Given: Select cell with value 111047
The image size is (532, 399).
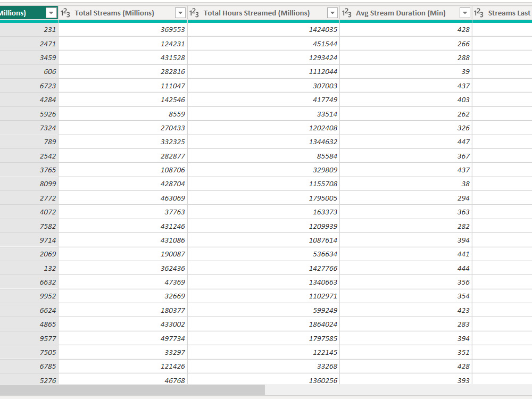Looking at the screenshot, I should [x=123, y=86].
